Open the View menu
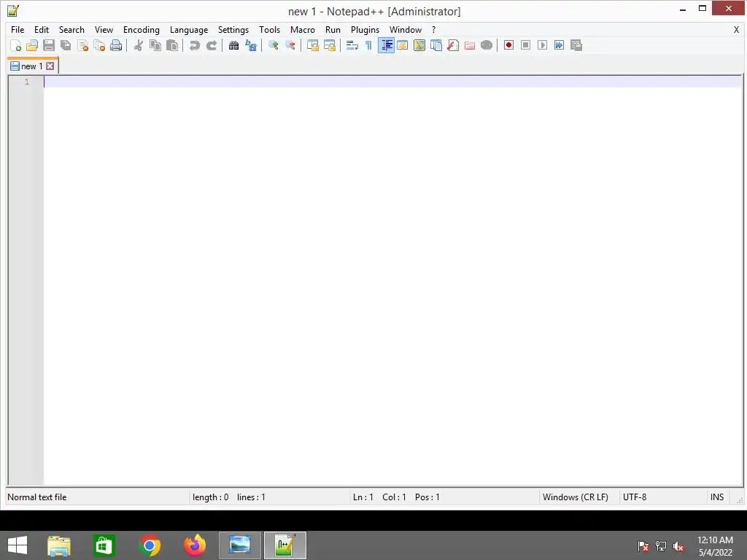Screen dimensions: 747x560 104,29
